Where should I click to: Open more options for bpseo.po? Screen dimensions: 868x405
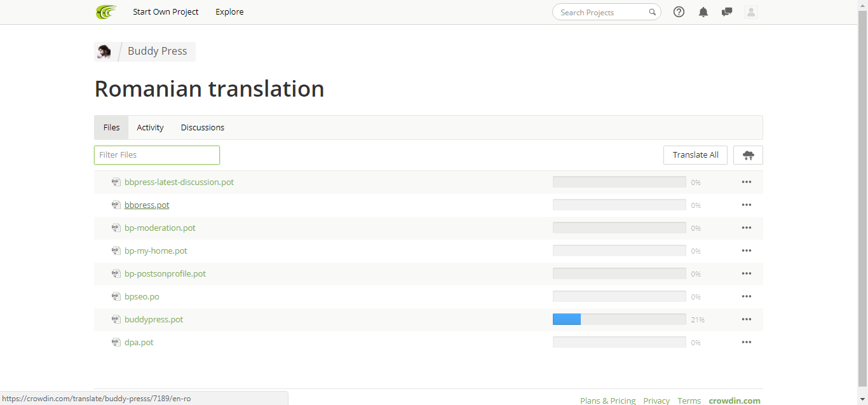747,296
